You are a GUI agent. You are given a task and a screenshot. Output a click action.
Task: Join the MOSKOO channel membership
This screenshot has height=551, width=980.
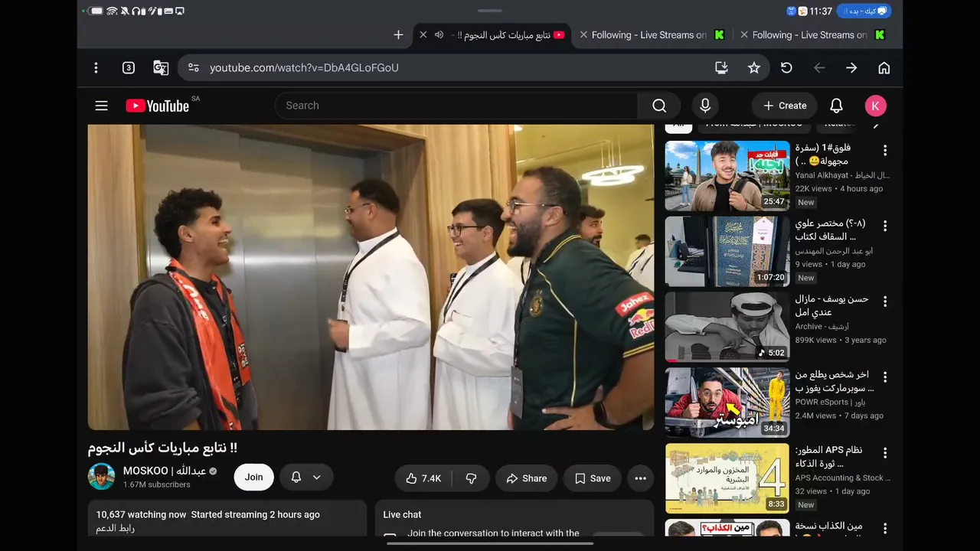point(253,478)
